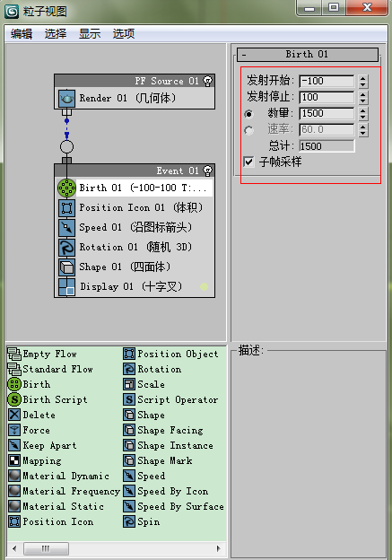Image resolution: width=392 pixels, height=560 pixels.
Task: Click the Birth 01 green operator icon
Action: point(66,188)
